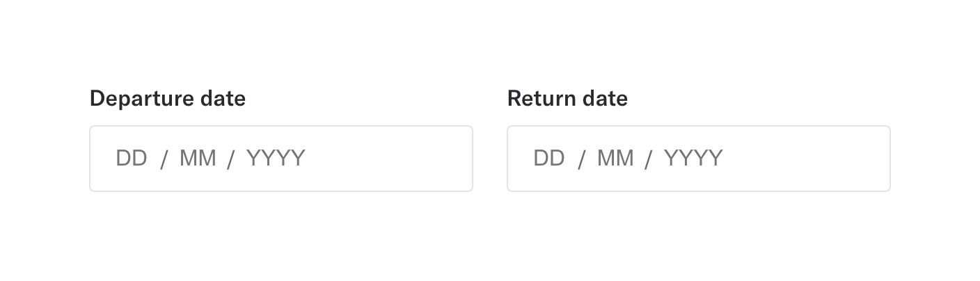Select the DD segment of Return date

549,159
